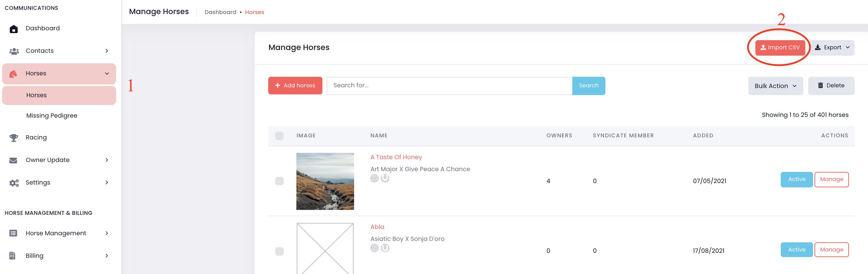The height and width of the screenshot is (274, 868).
Task: Click the Add horses button
Action: (x=295, y=86)
